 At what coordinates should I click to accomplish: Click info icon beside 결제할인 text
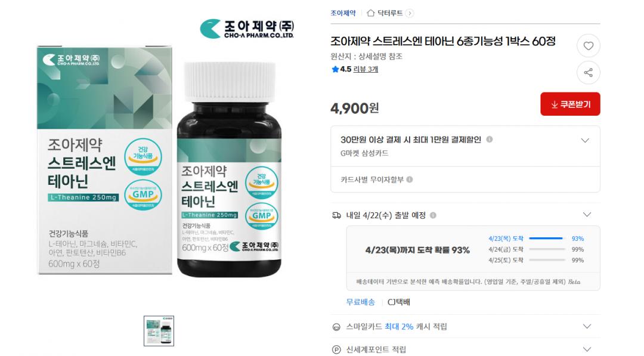coord(489,139)
